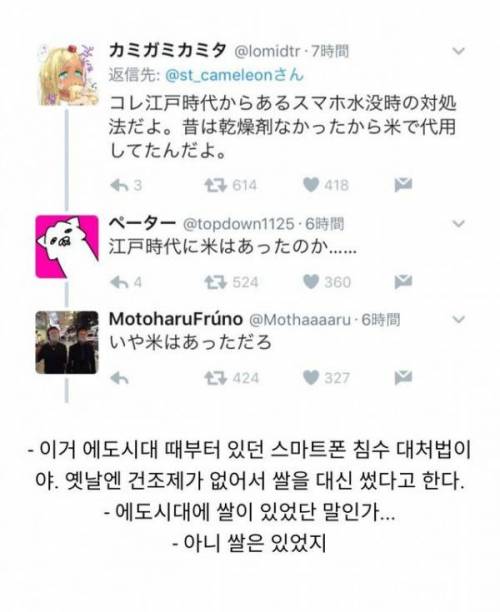Open the カミガミカミタ tweet options chevron
This screenshot has width=500, height=612.
click(x=458, y=51)
